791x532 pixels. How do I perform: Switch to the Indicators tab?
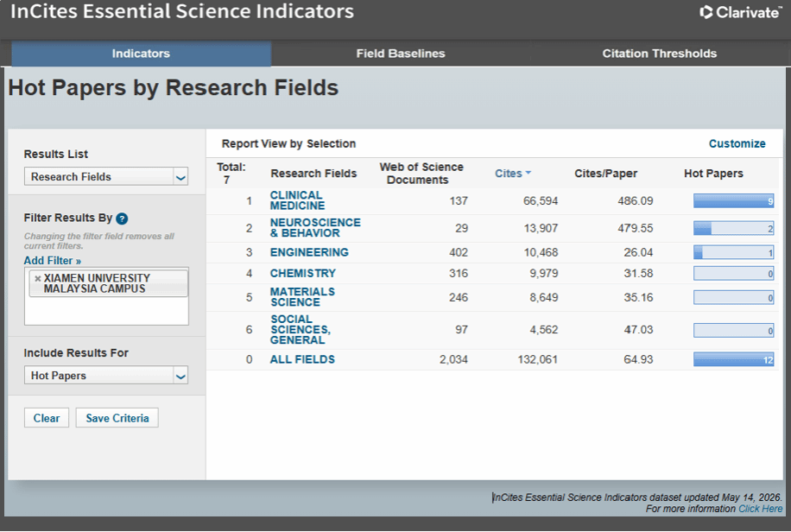(x=142, y=54)
